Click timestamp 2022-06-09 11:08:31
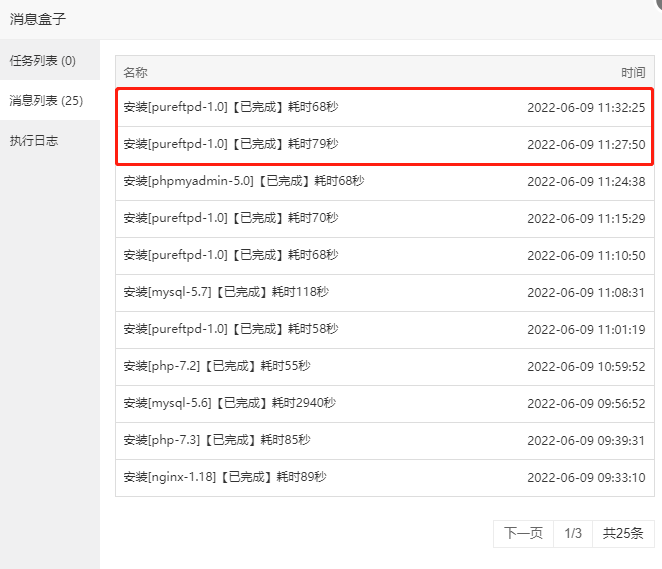Viewport: 662px width, 569px height. [x=586, y=293]
